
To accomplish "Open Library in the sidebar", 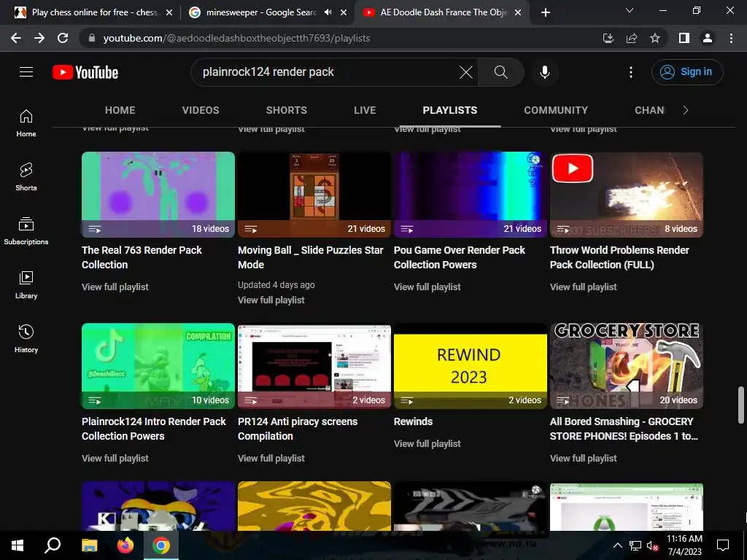I will pos(26,285).
